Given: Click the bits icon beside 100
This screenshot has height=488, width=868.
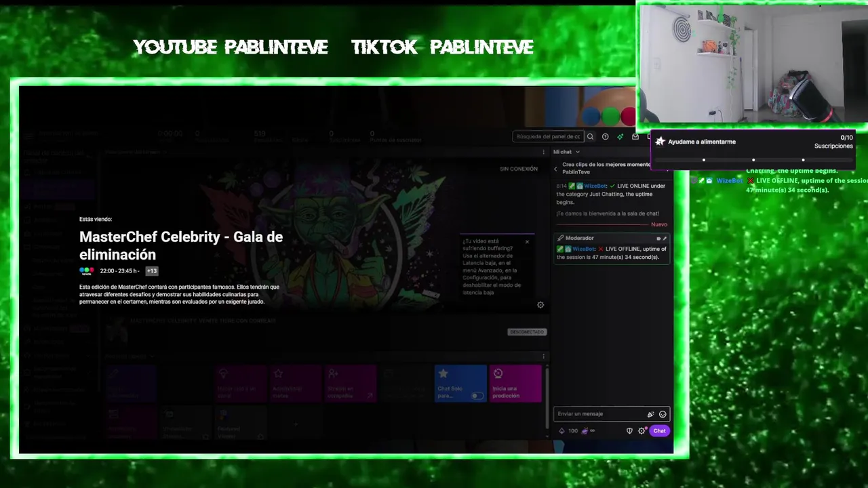Looking at the screenshot, I should 561,431.
